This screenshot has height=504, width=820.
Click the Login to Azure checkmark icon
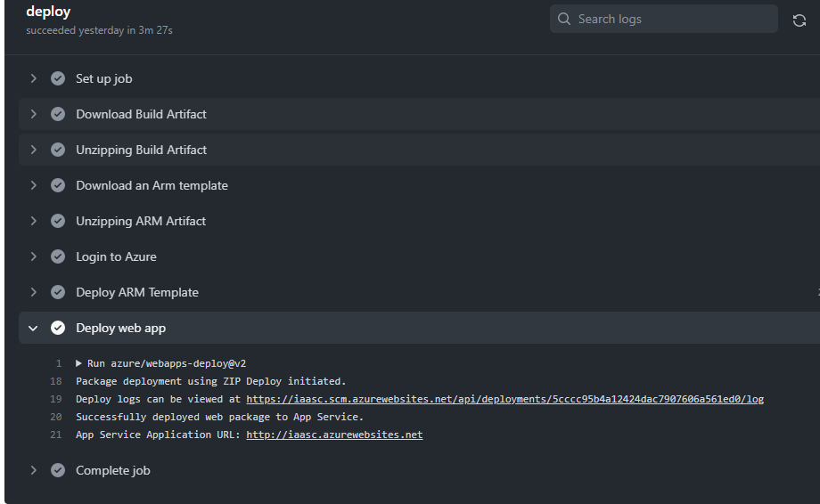click(58, 256)
